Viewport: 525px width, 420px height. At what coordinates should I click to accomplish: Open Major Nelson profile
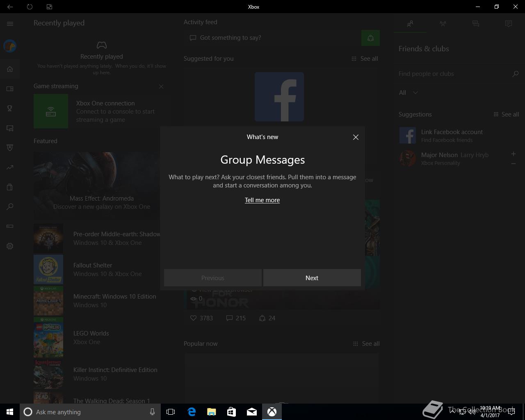[x=451, y=158]
